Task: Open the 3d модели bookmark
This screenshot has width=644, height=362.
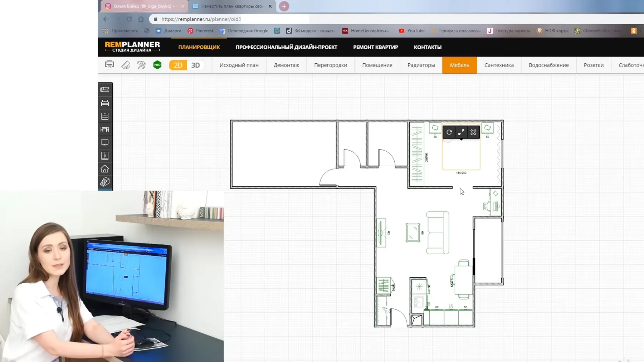Action: pos(311,31)
